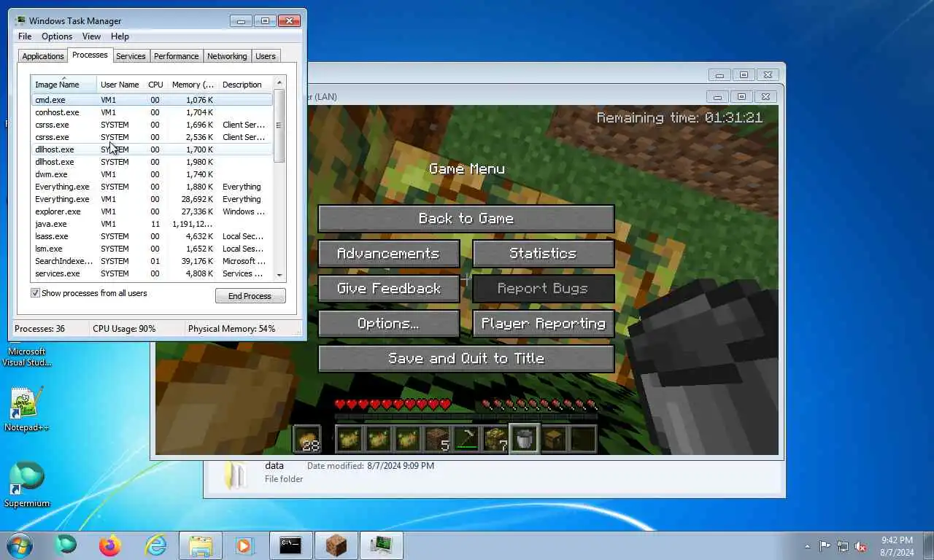The image size is (934, 560).
Task: Select the first hotbar slot item
Action: [x=350, y=439]
